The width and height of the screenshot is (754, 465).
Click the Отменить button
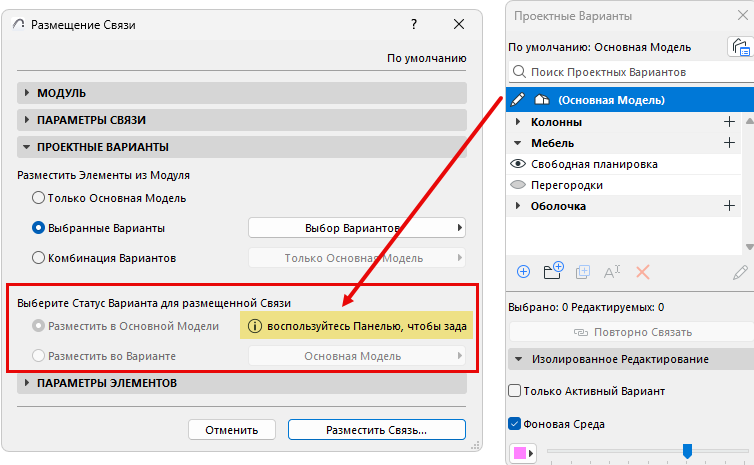tap(232, 430)
